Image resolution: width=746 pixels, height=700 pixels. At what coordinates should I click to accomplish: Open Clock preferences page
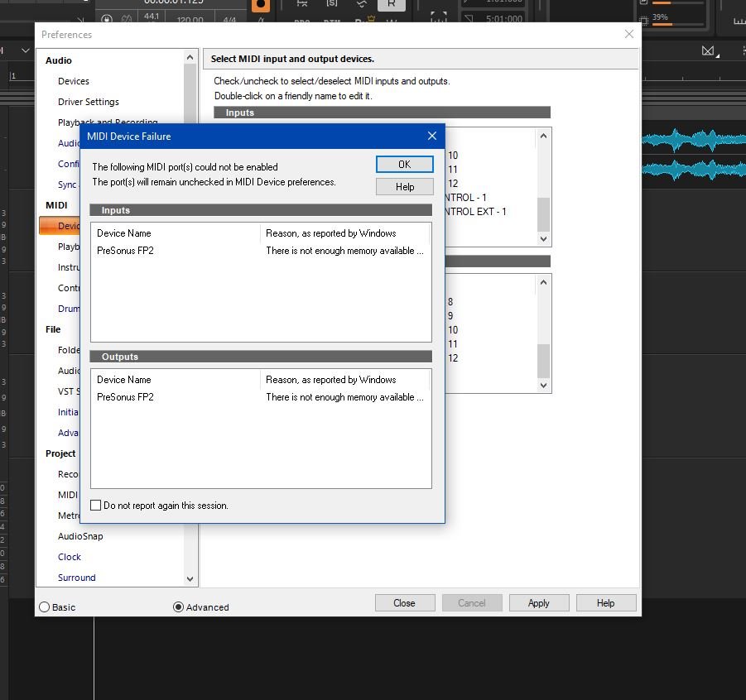(x=70, y=557)
